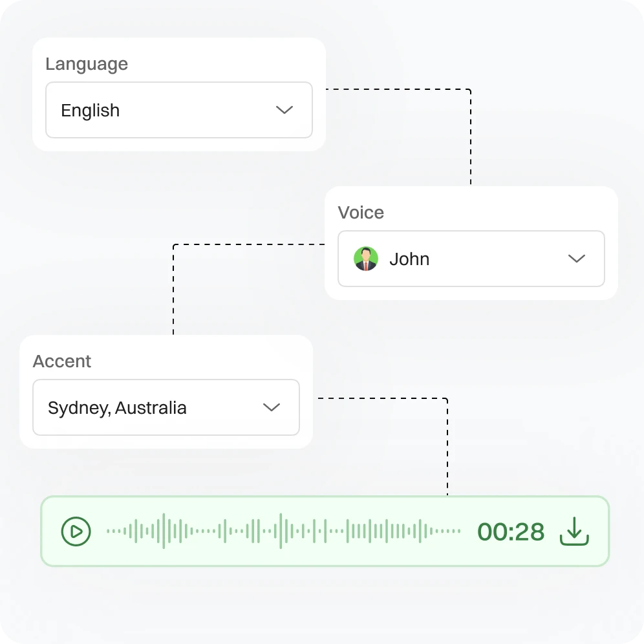The image size is (644, 644).
Task: Open the Voice dropdown showing John
Action: click(x=471, y=259)
